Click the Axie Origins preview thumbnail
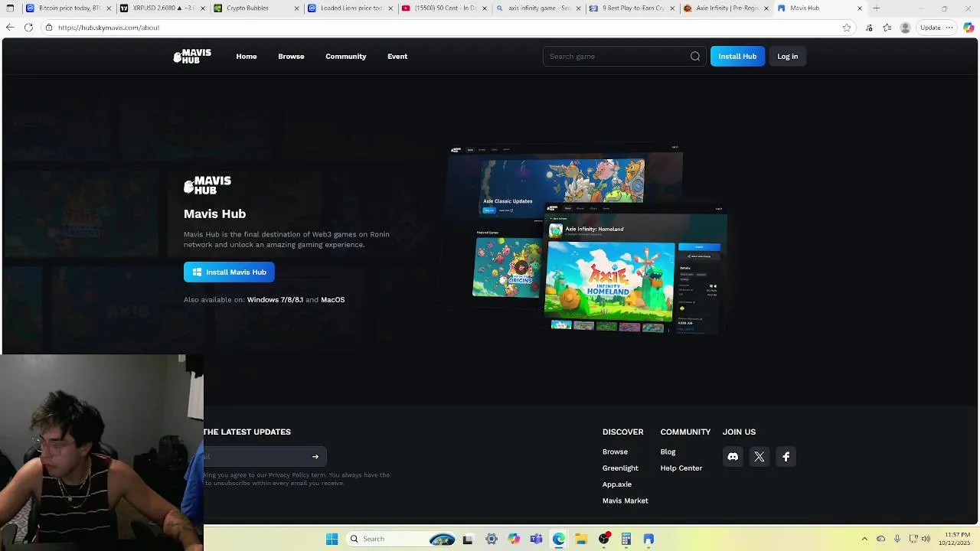 (x=508, y=266)
